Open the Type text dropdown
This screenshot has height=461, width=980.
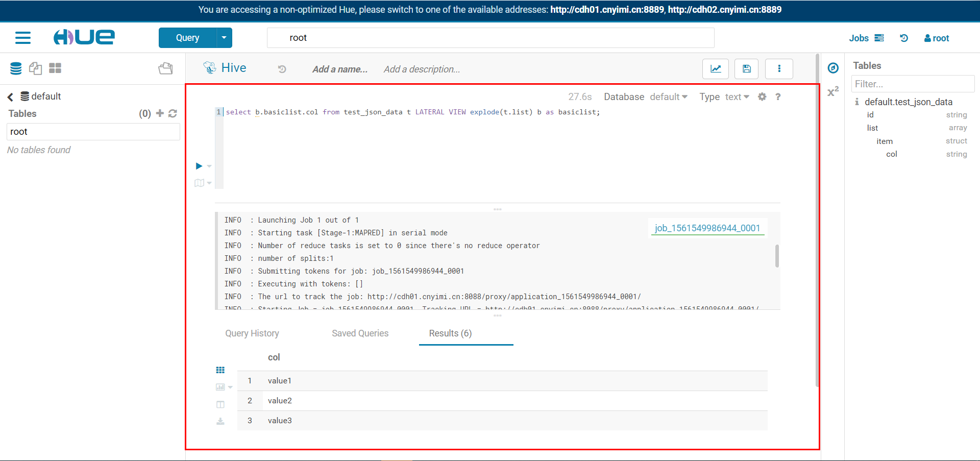(x=737, y=96)
